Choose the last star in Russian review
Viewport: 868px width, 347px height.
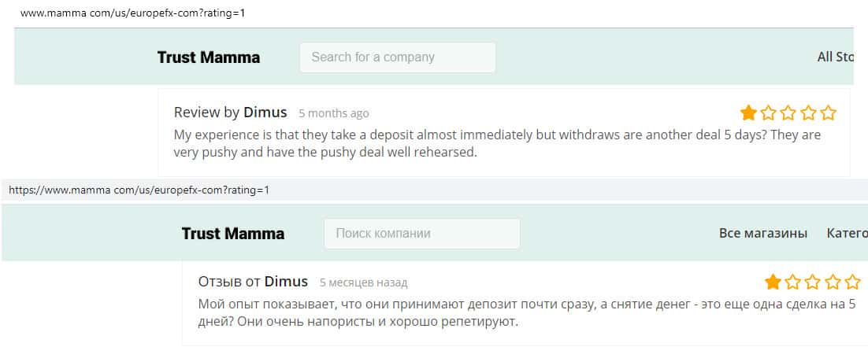(x=853, y=282)
